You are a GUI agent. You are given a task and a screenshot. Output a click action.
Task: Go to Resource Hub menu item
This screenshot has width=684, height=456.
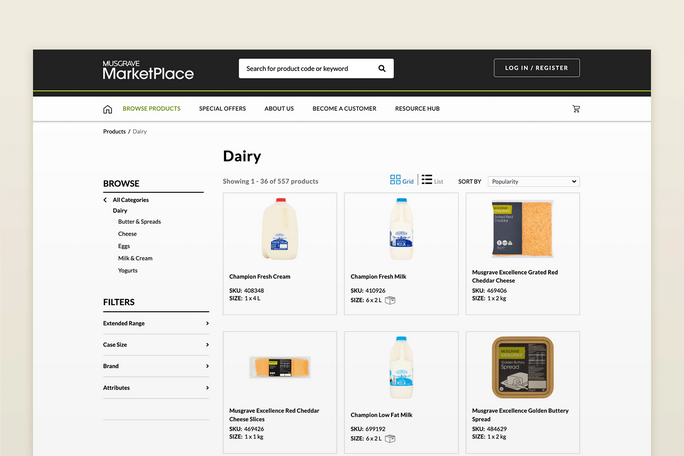[417, 109]
